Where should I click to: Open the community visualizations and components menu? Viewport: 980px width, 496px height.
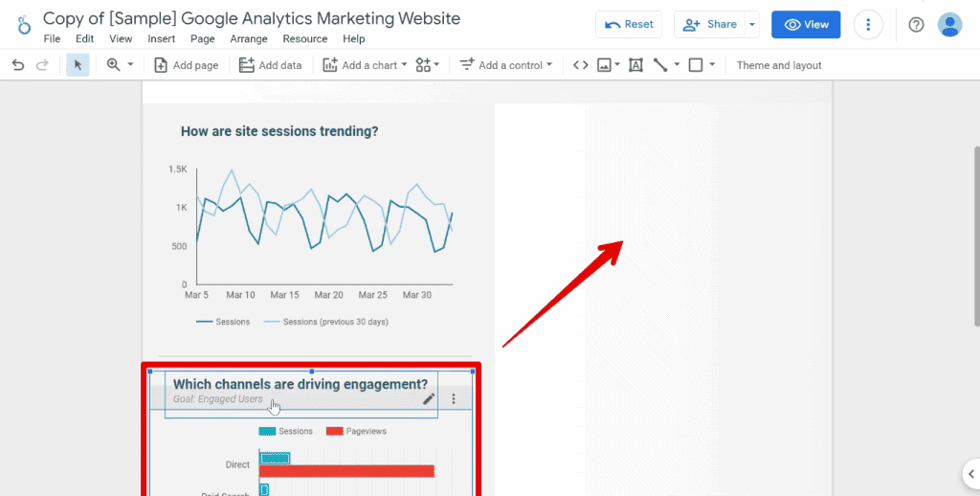(428, 65)
